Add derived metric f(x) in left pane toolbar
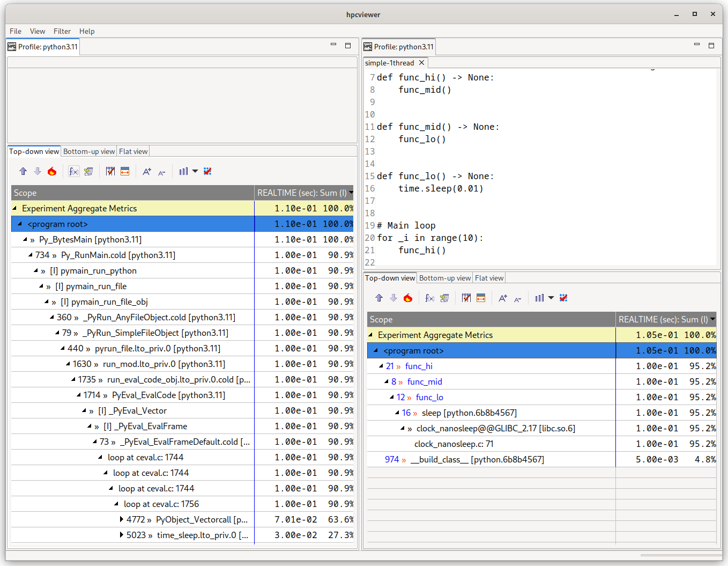The width and height of the screenshot is (728, 566). tap(74, 171)
